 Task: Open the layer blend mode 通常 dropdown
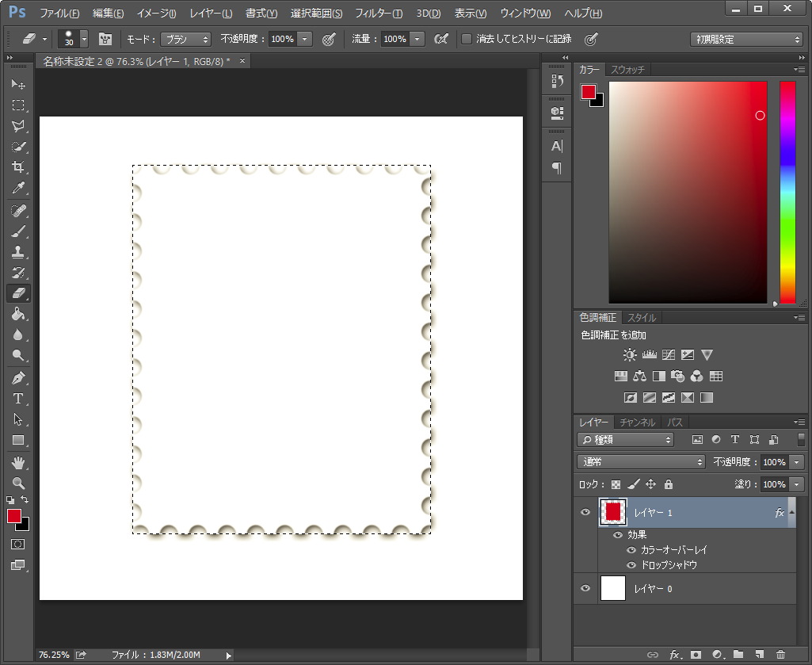pos(642,462)
